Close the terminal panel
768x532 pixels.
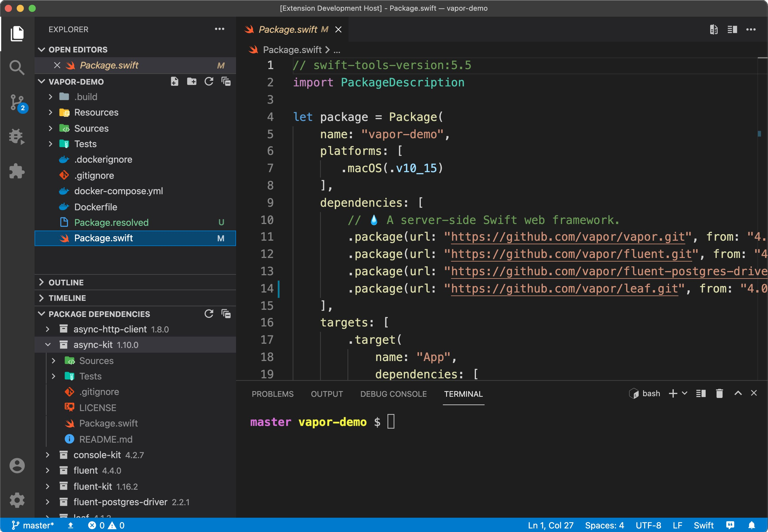754,393
